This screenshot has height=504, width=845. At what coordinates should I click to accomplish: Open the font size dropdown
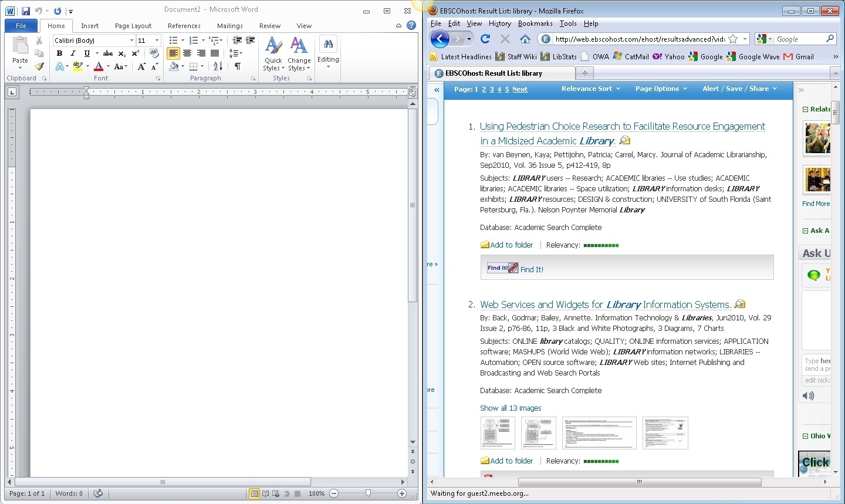(x=157, y=40)
